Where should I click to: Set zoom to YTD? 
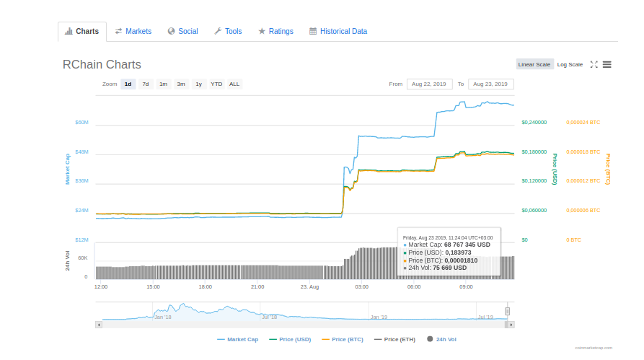216,84
